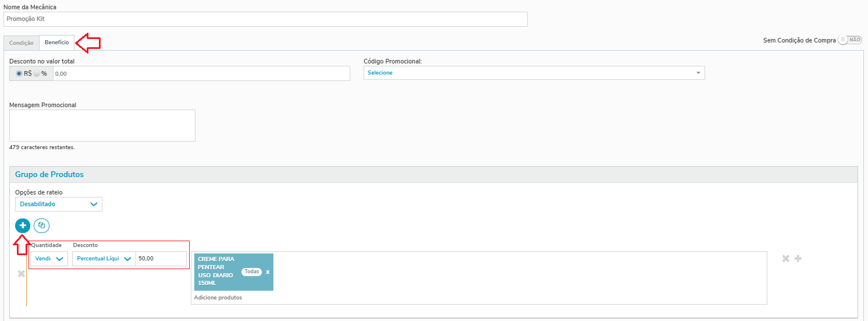Viewport: 868px width, 321px height.
Task: Click the Mensagem Promocional text area
Action: pos(102,125)
